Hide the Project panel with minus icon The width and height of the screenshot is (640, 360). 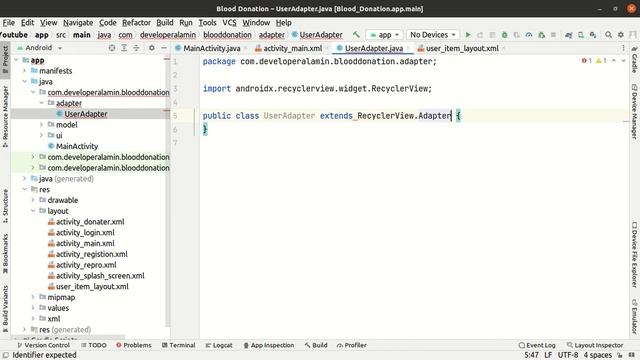coord(164,48)
